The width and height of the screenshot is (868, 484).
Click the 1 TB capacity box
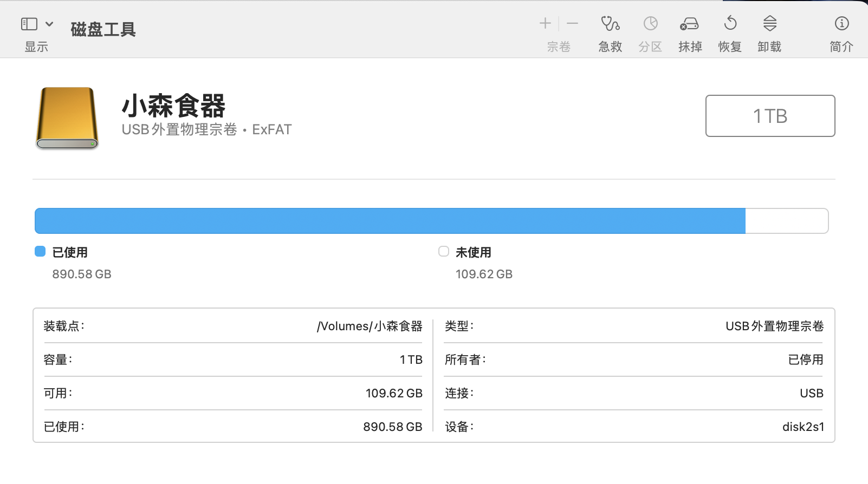(x=769, y=116)
